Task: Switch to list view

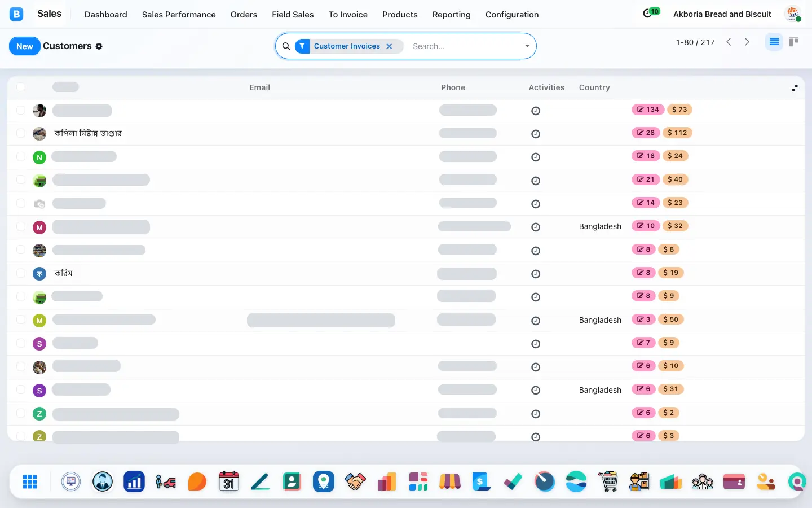Action: [774, 42]
